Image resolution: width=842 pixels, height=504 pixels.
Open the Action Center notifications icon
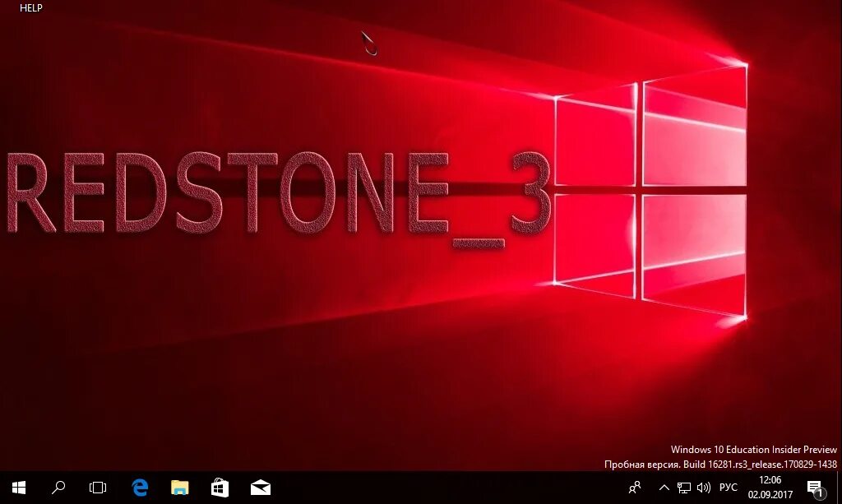coord(816,488)
